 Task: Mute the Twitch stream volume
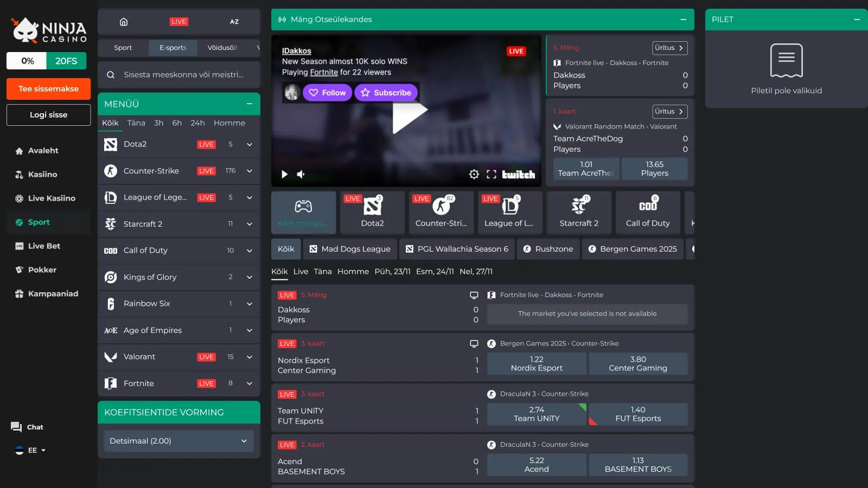tap(301, 174)
